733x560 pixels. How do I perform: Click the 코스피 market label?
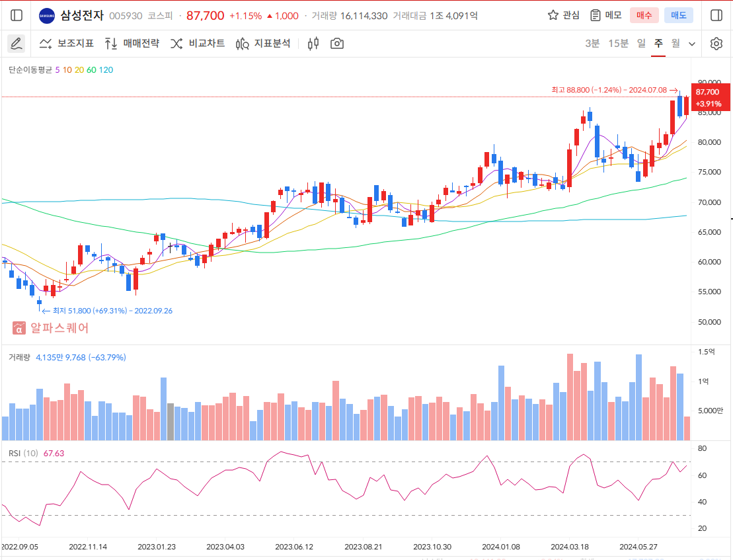[x=160, y=16]
